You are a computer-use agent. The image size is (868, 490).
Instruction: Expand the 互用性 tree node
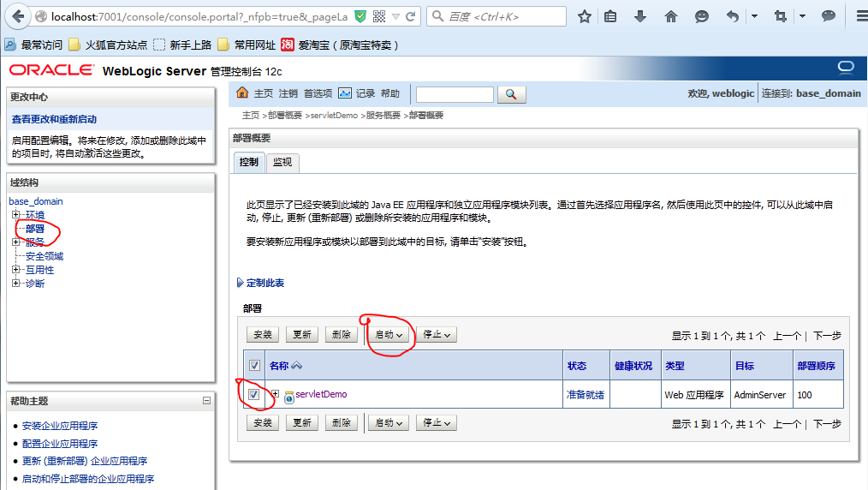tap(15, 270)
